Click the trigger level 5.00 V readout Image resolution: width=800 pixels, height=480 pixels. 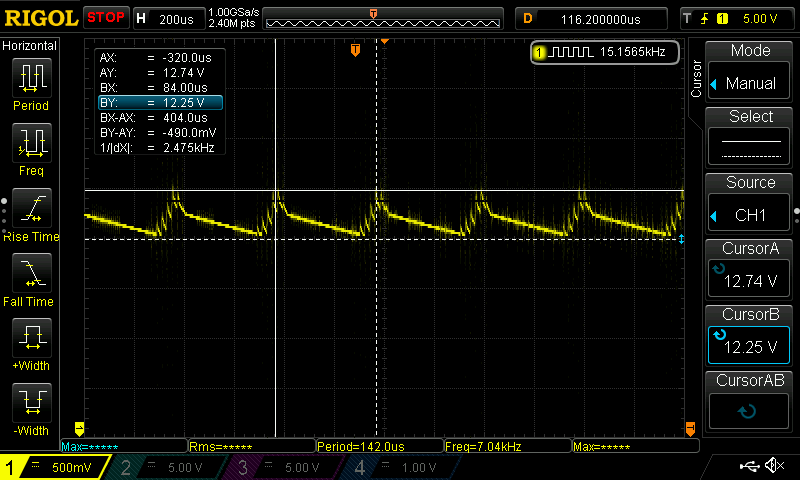click(x=760, y=19)
